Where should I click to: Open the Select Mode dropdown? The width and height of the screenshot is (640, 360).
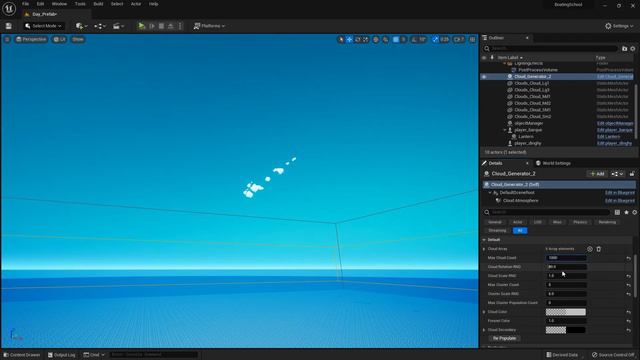[x=43, y=26]
